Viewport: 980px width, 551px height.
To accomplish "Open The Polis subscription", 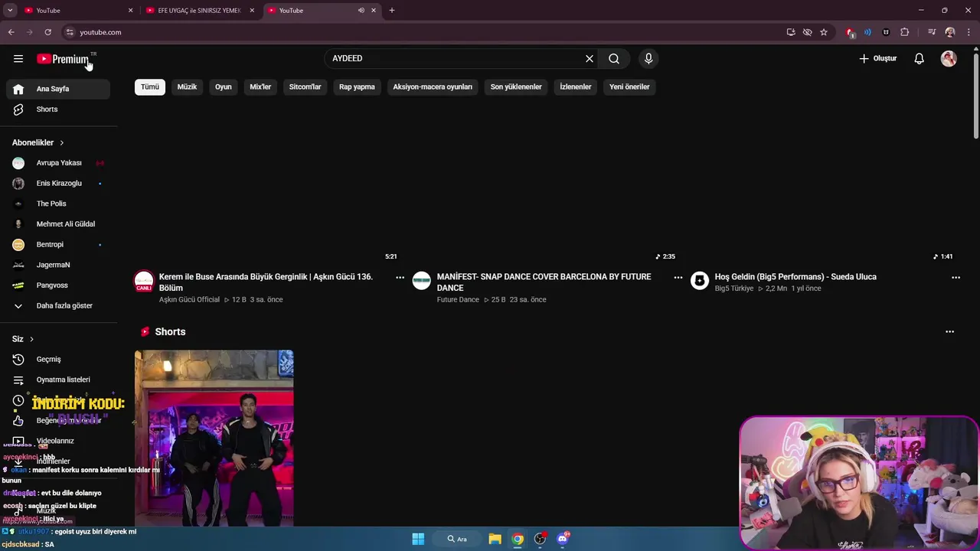I will click(x=58, y=204).
